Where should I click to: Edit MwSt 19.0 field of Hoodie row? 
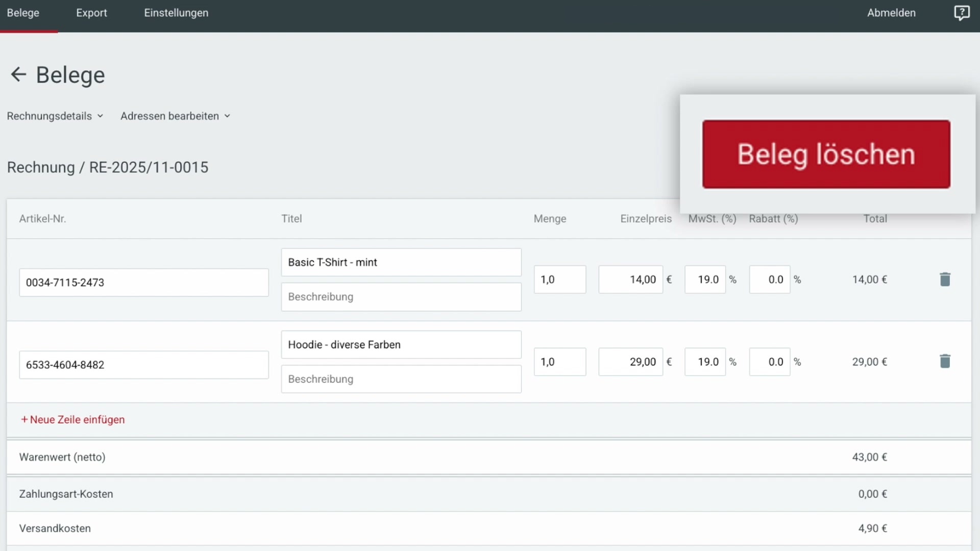pyautogui.click(x=705, y=362)
